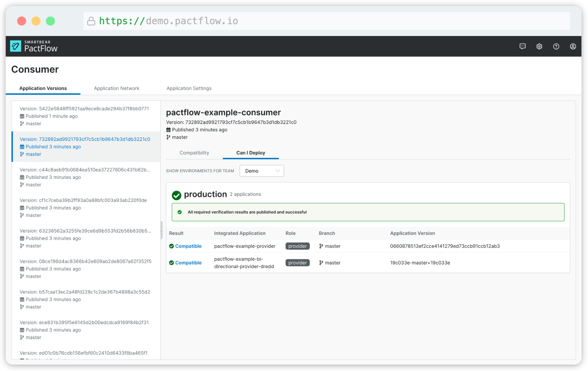
Task: Click the browser address bar lock icon
Action: (91, 21)
